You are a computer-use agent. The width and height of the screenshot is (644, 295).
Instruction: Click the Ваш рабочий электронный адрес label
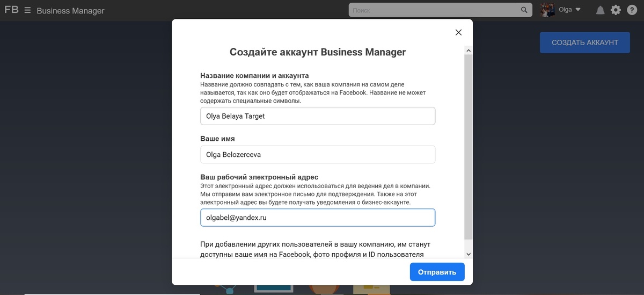point(259,177)
